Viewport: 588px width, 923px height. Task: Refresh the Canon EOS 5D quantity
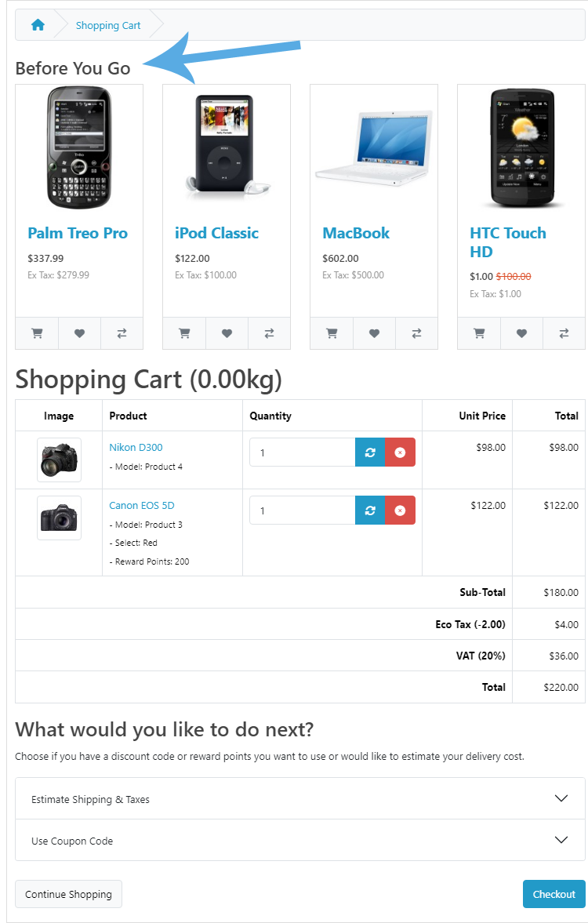pos(370,511)
